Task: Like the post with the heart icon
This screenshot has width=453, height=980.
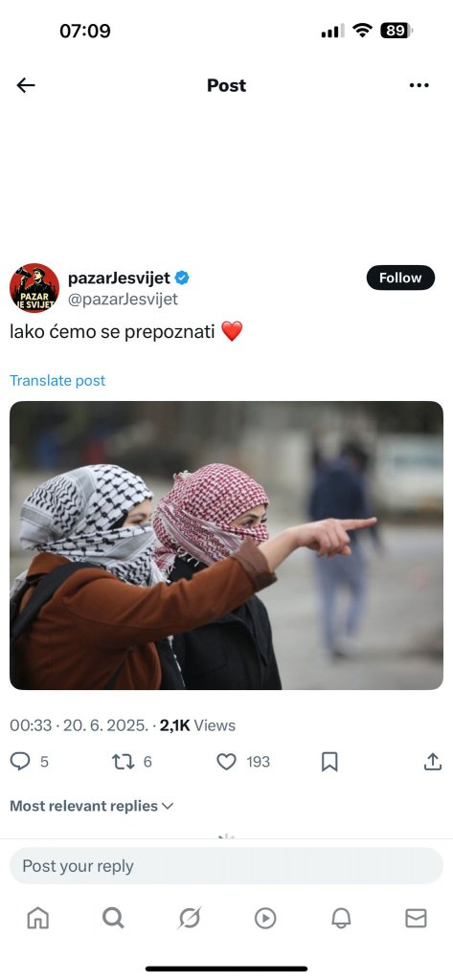Action: tap(226, 761)
